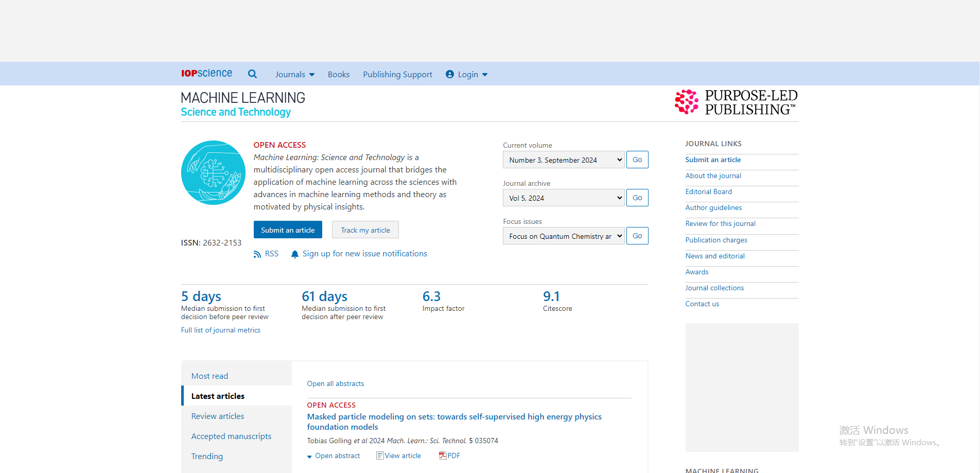The height and width of the screenshot is (473, 980).
Task: Open About the journal link
Action: pos(713,176)
